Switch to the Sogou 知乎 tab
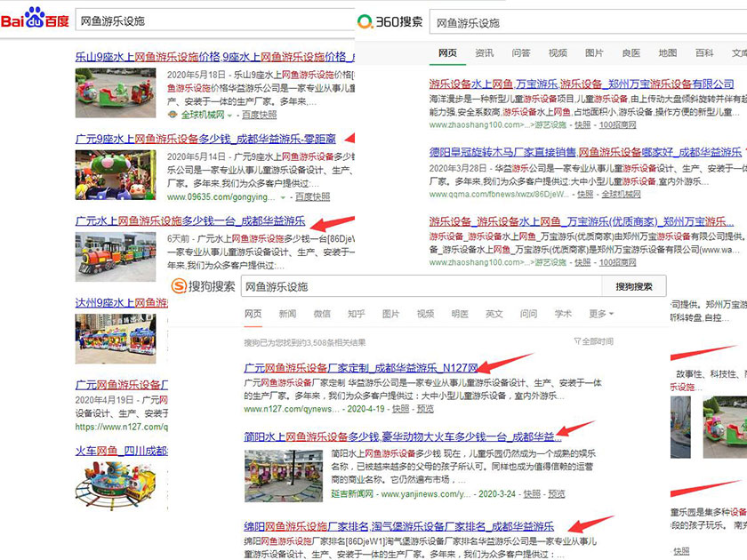 357,314
